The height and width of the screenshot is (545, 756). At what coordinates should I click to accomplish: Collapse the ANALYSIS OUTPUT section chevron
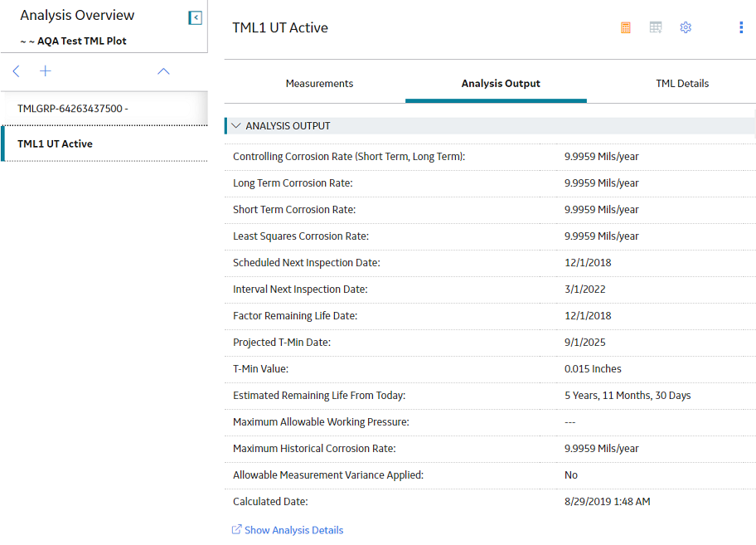point(235,125)
